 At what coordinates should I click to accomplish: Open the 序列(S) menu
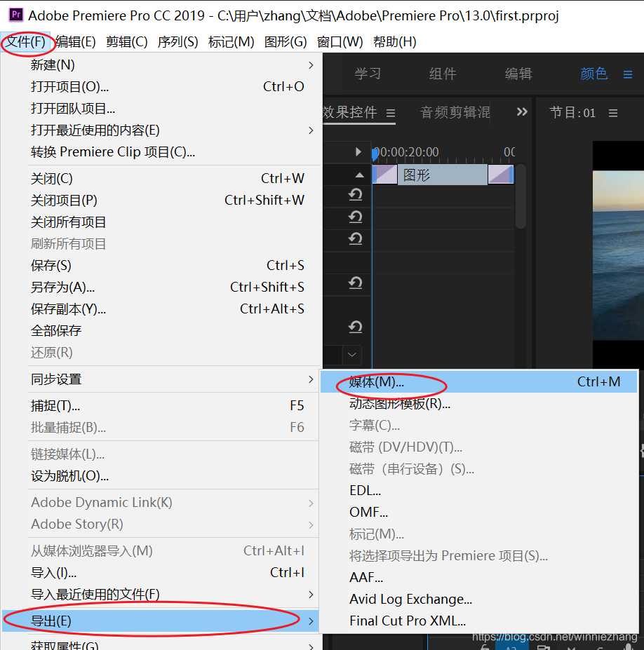(x=177, y=42)
